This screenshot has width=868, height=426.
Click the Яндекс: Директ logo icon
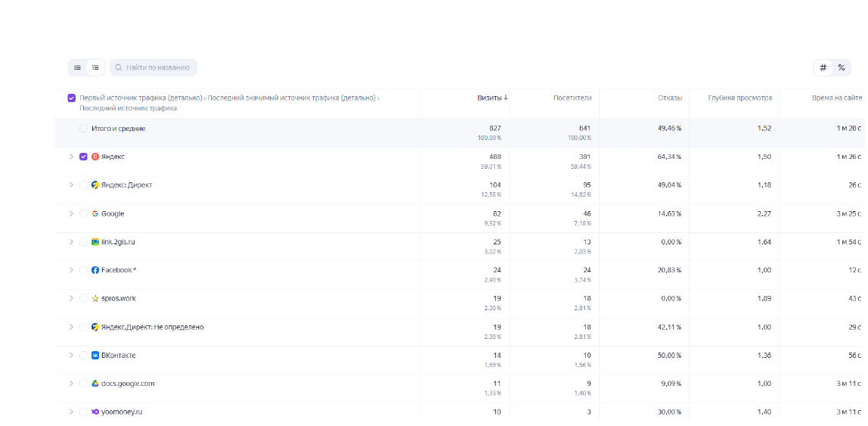[95, 185]
